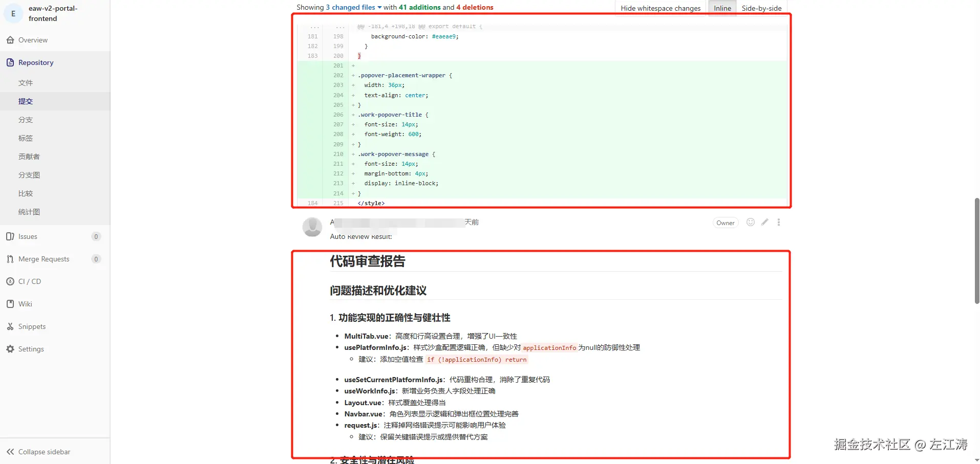Open the Merge Requests section
Screen dimensions: 980x464
[44, 258]
